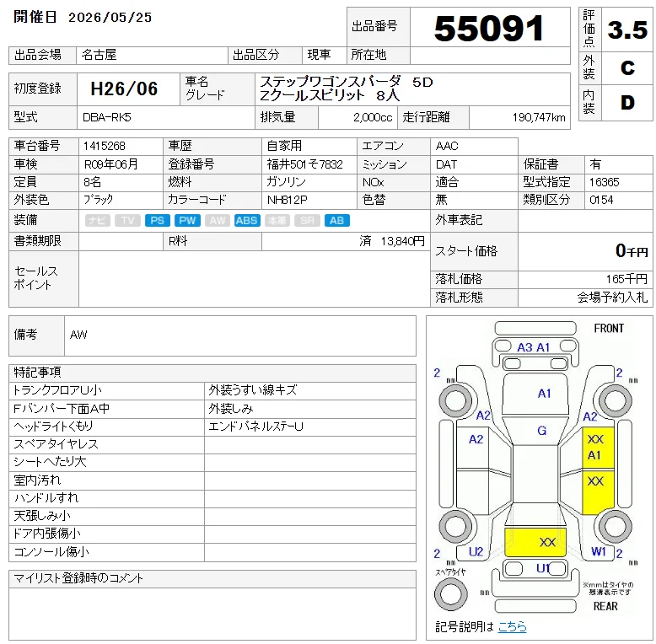Screen dimensions: 656x644
Task: Click the PS equipment badge
Action: [158, 220]
